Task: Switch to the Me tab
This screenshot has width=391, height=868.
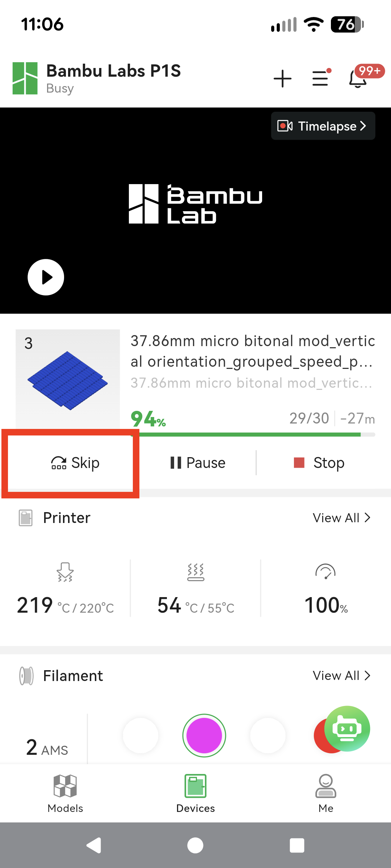Action: click(x=326, y=793)
